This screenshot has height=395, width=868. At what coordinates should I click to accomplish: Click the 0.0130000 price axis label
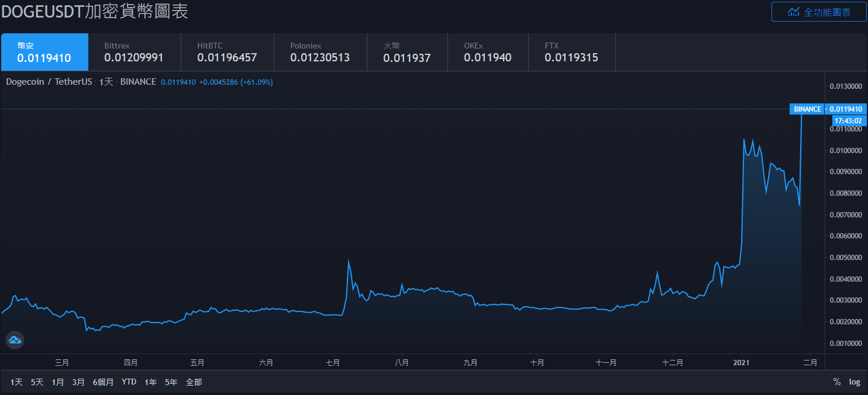[845, 86]
